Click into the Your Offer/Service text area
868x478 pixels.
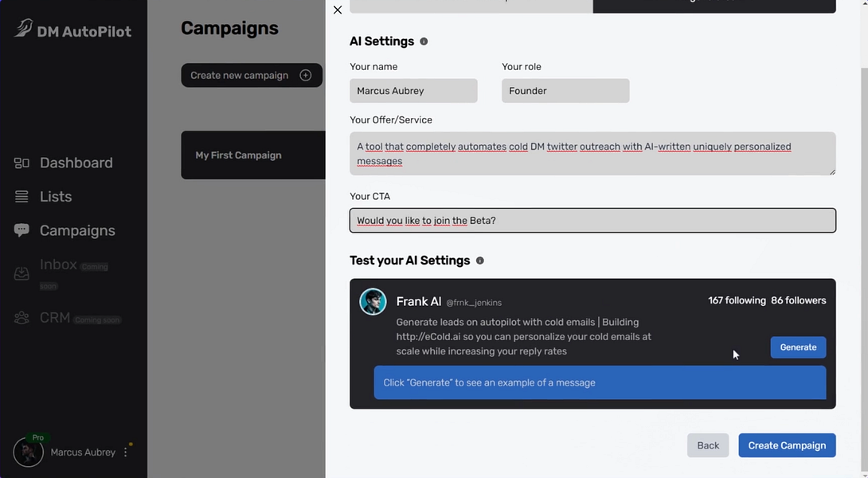tap(592, 154)
